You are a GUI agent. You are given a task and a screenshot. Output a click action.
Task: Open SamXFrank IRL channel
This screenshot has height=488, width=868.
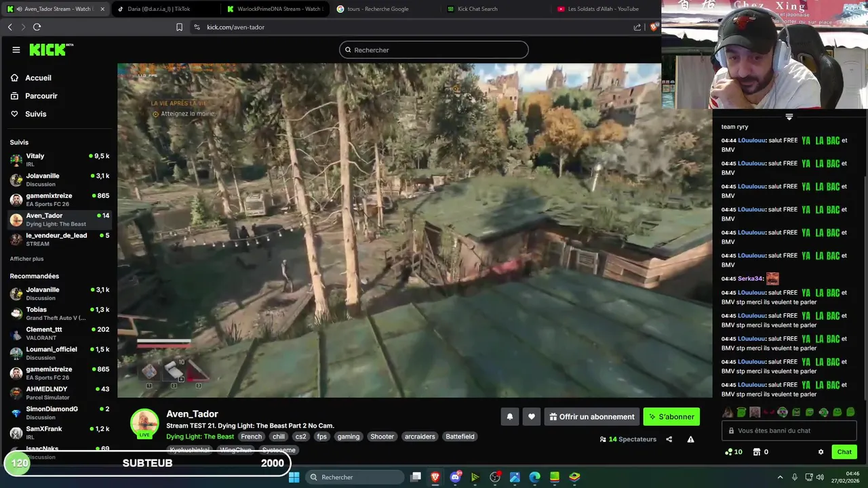click(x=60, y=432)
